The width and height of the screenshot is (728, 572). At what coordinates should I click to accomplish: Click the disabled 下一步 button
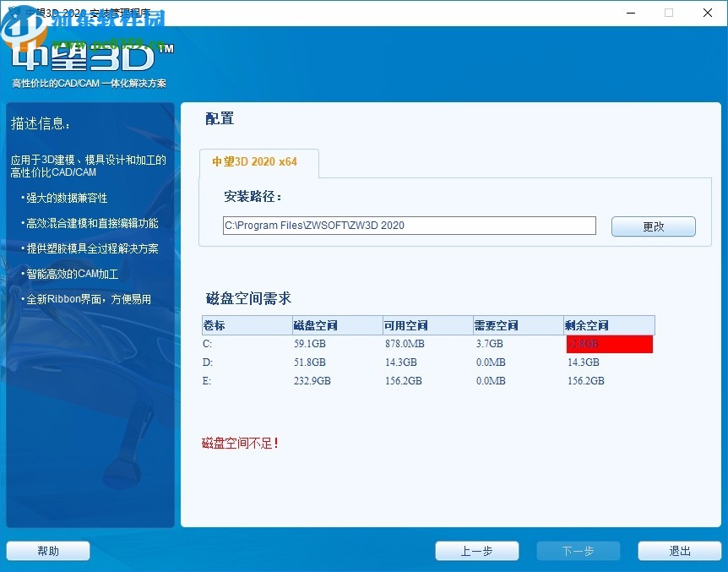(x=578, y=551)
